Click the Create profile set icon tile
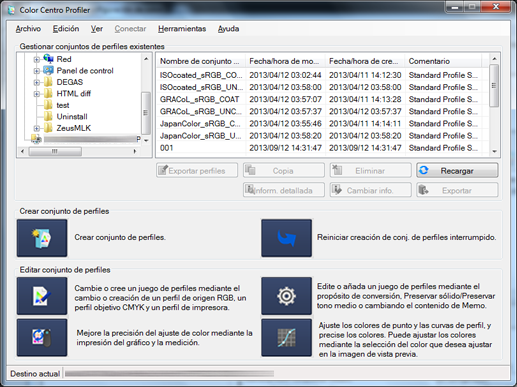Image resolution: width=517 pixels, height=387 pixels. 42,238
